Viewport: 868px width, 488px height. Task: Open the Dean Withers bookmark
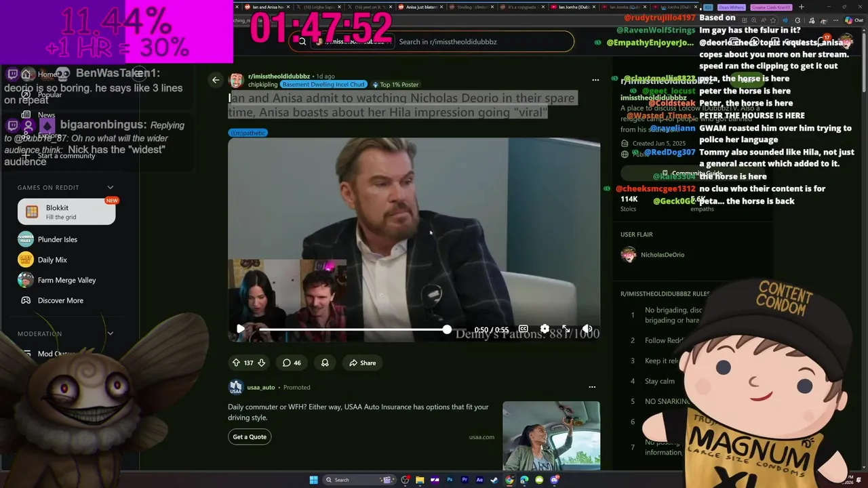tap(732, 7)
